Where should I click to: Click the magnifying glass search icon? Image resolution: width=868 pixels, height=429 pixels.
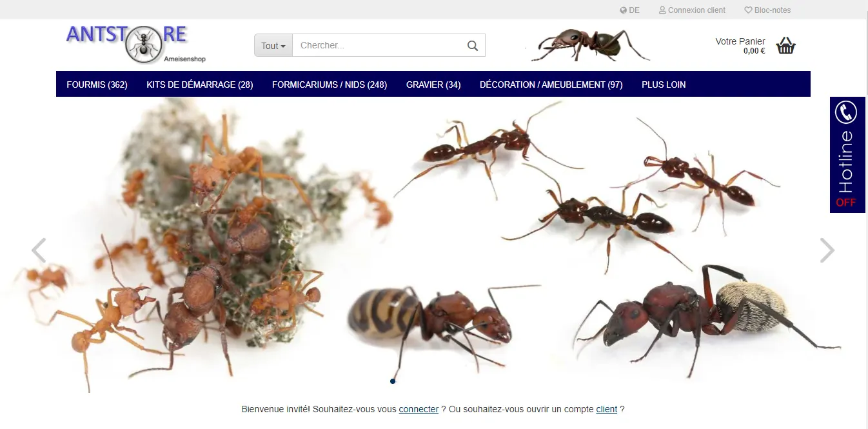pos(472,46)
